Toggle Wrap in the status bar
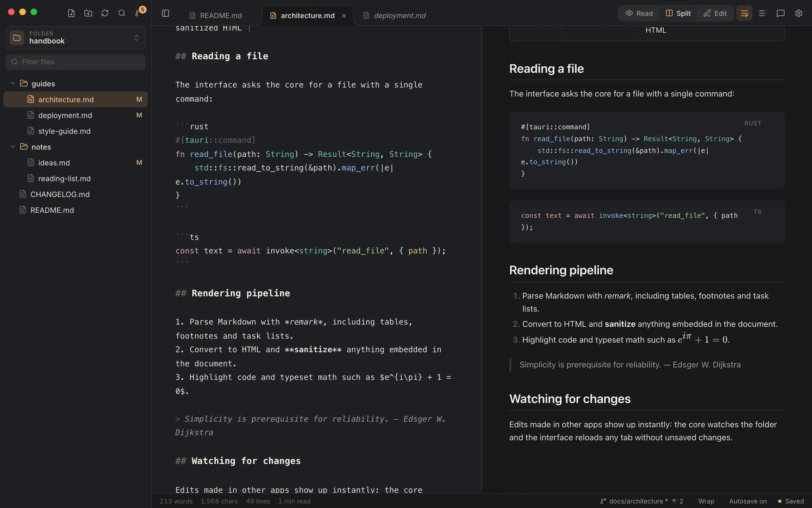This screenshot has width=812, height=508. (706, 501)
